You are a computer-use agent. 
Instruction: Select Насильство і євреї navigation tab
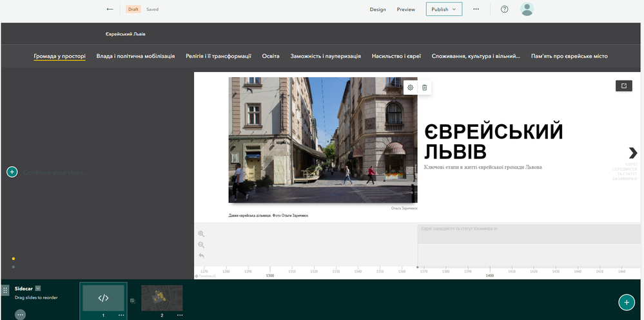[396, 56]
